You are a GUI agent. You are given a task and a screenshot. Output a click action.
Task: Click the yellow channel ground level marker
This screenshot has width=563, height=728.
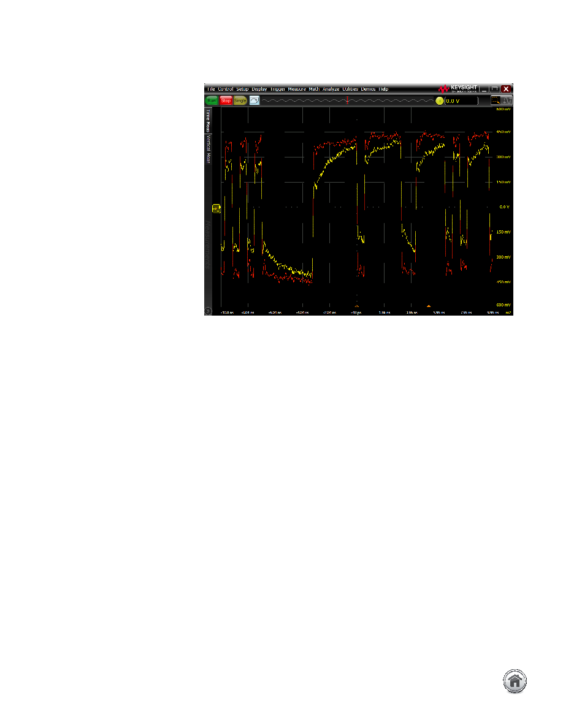pyautogui.click(x=216, y=208)
